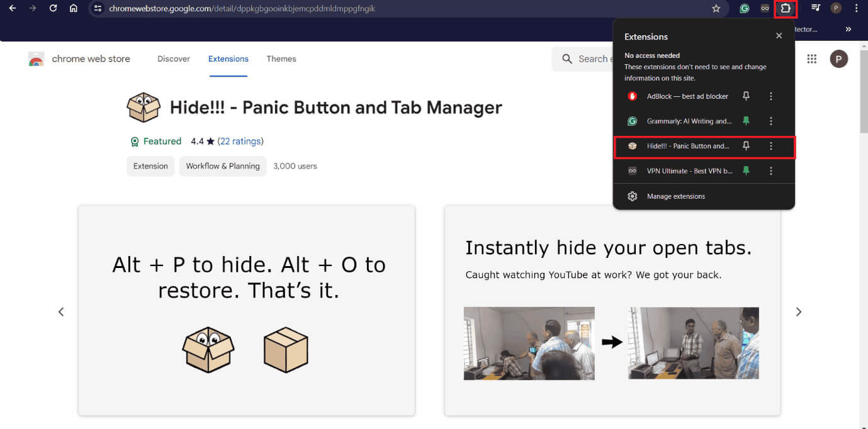Open the browser profile avatar
868x429 pixels.
(x=836, y=9)
